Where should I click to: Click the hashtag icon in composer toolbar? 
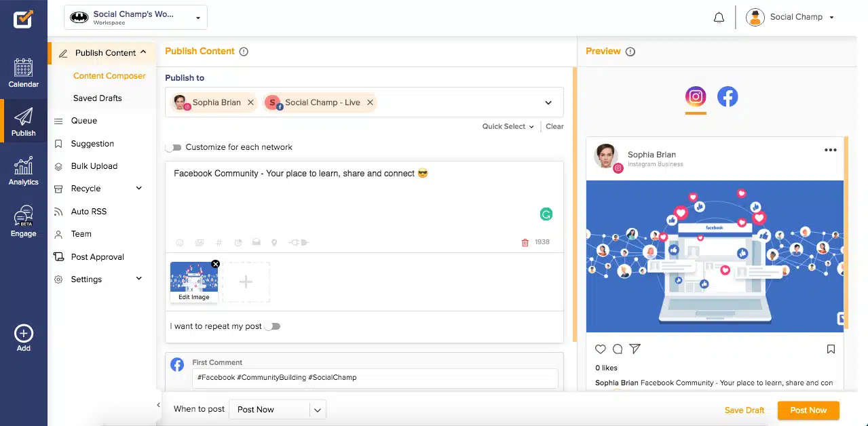pos(219,242)
